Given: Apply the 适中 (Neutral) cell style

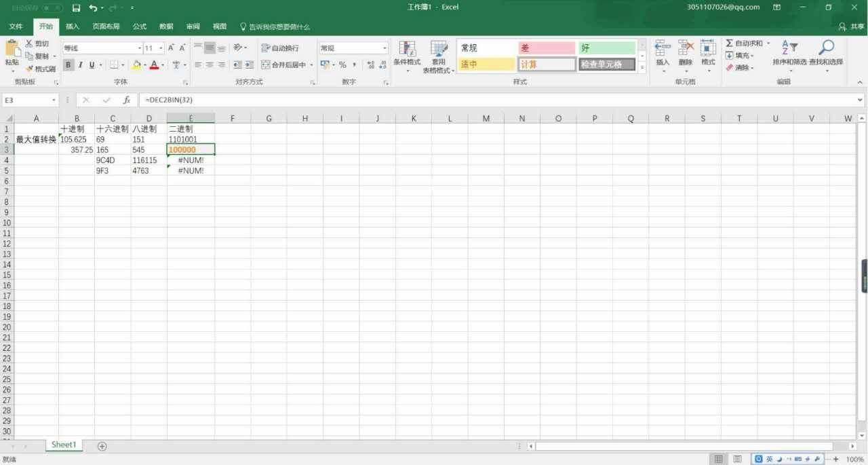Looking at the screenshot, I should 487,64.
